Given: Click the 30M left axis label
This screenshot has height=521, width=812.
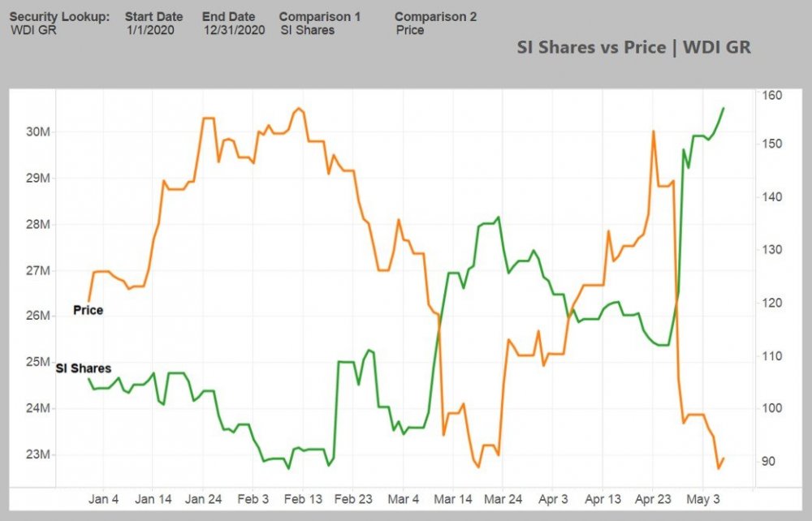Looking at the screenshot, I should (38, 131).
